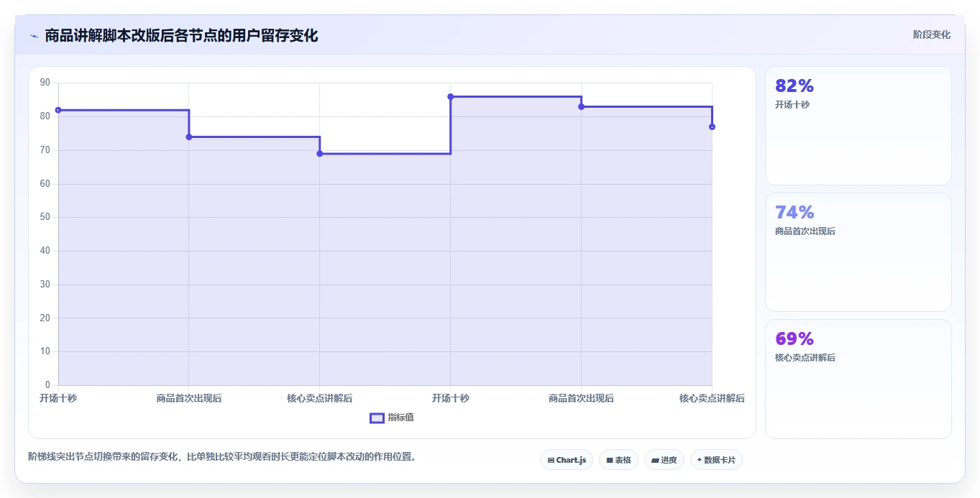
Task: Click the chart data point at value 74
Action: pos(189,137)
